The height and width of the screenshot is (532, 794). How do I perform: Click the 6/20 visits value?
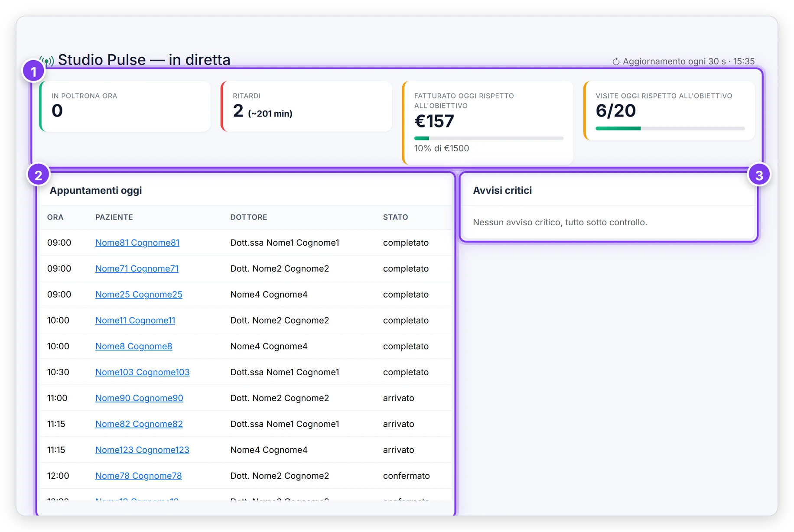pos(616,111)
